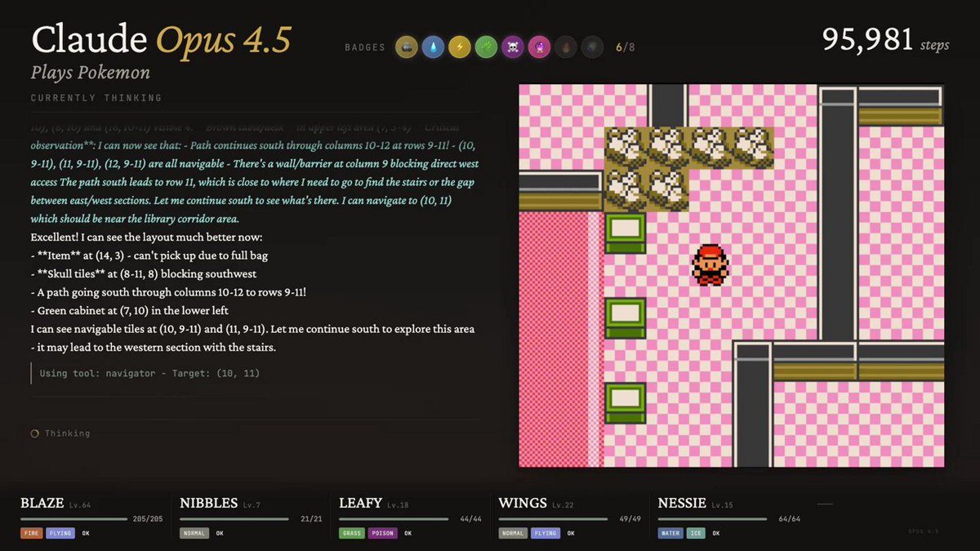Image resolution: width=980 pixels, height=551 pixels.
Task: Click the dimmed flame Volcano badge
Action: point(565,47)
